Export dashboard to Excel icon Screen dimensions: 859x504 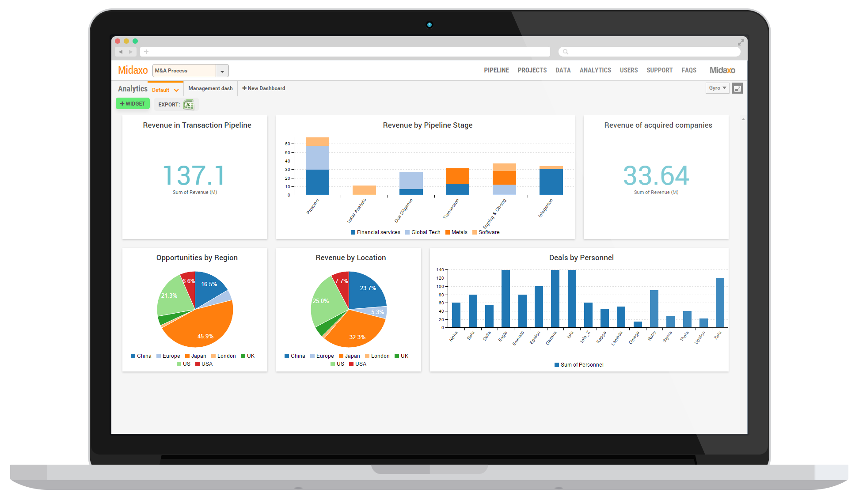189,105
